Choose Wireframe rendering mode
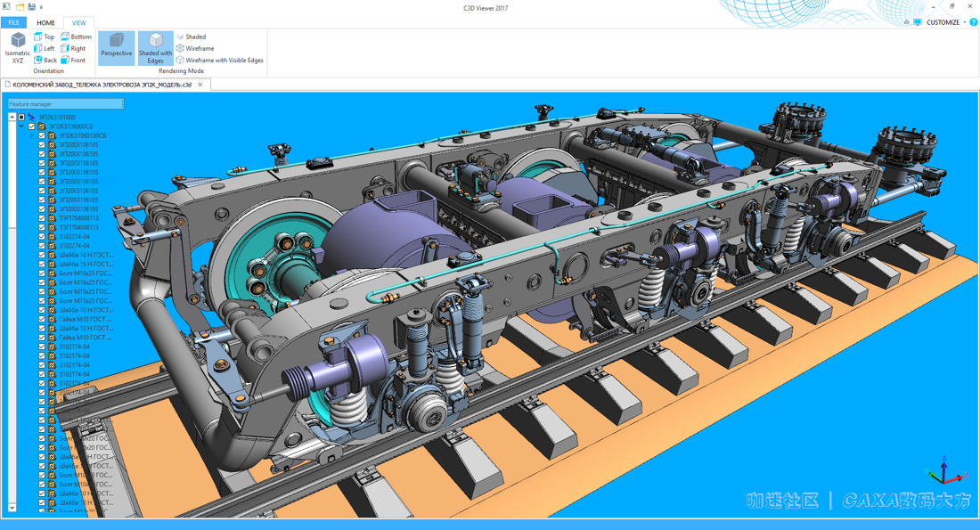980x530 pixels. point(195,48)
